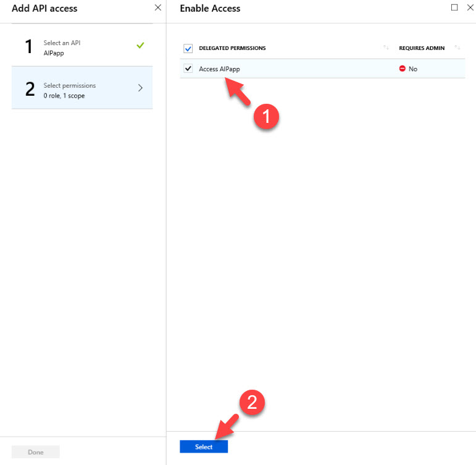Close the Add API access panel
476x465 pixels.
pyautogui.click(x=158, y=7)
